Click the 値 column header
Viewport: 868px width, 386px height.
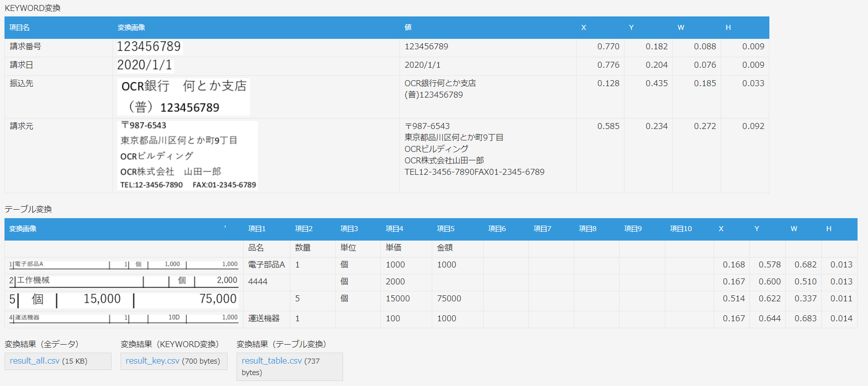408,28
